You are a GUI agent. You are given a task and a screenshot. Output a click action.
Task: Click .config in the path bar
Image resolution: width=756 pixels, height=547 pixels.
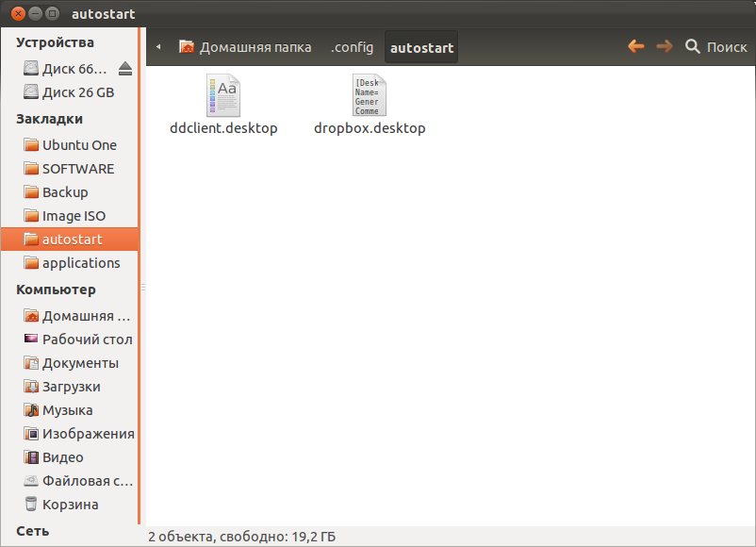pyautogui.click(x=352, y=47)
